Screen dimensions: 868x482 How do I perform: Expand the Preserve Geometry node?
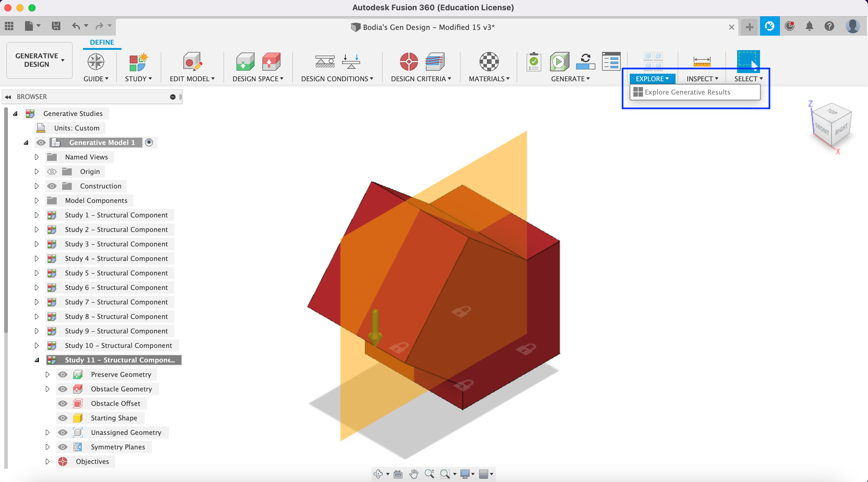click(48, 374)
